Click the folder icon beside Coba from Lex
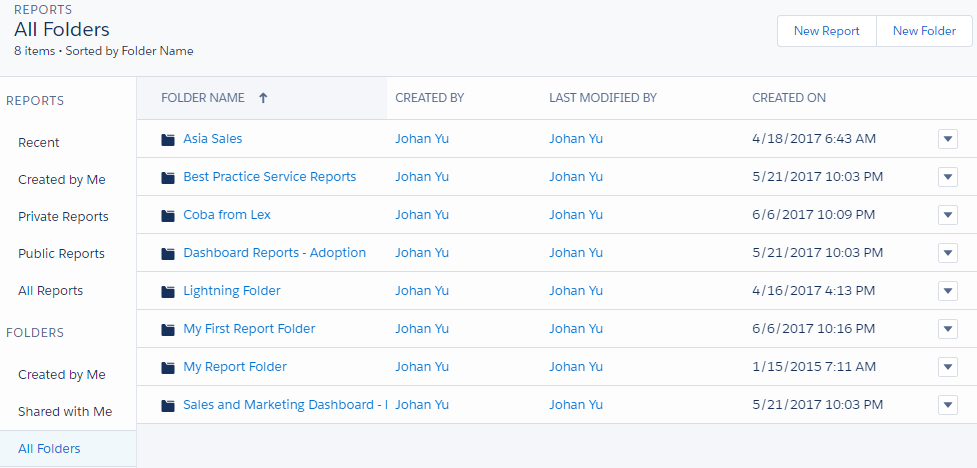The width and height of the screenshot is (977, 468). coord(168,215)
